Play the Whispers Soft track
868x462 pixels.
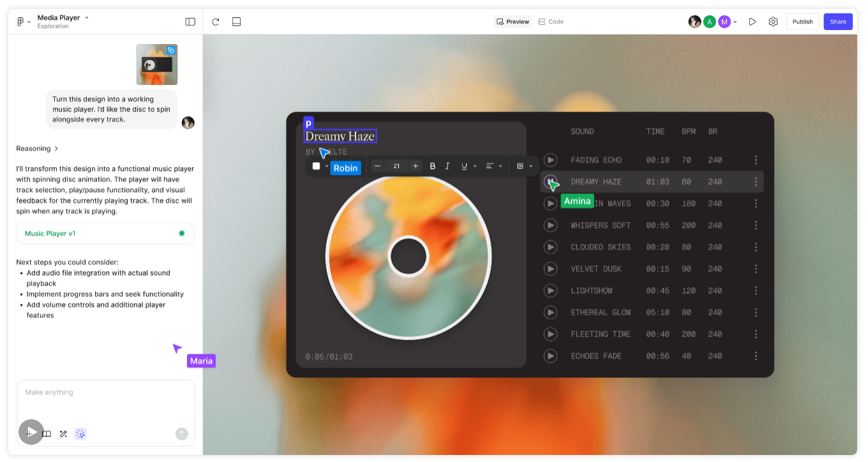tap(550, 225)
